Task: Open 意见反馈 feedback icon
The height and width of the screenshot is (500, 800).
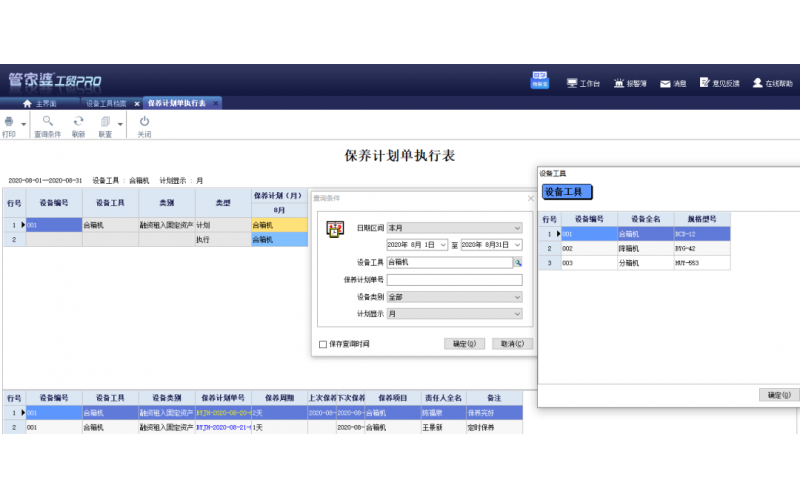Action: tap(705, 82)
